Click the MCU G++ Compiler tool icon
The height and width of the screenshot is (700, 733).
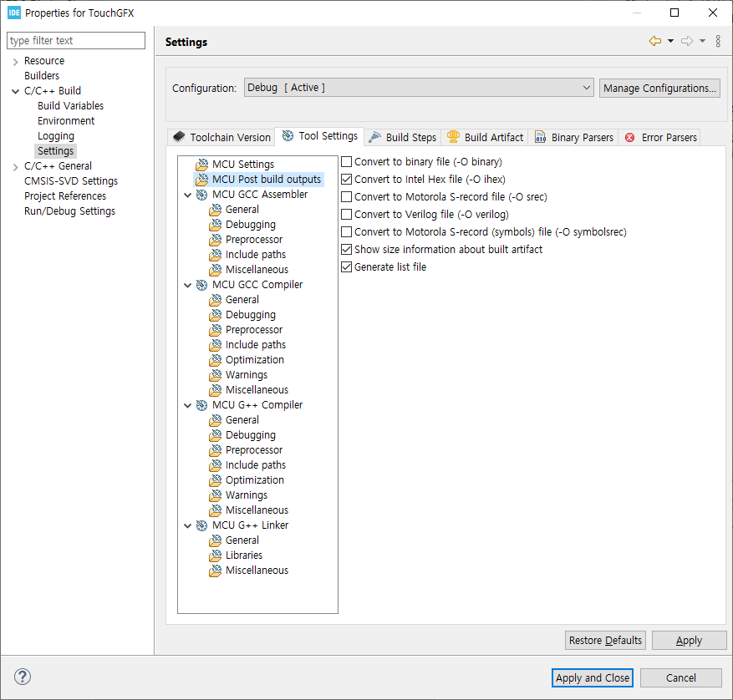click(202, 405)
